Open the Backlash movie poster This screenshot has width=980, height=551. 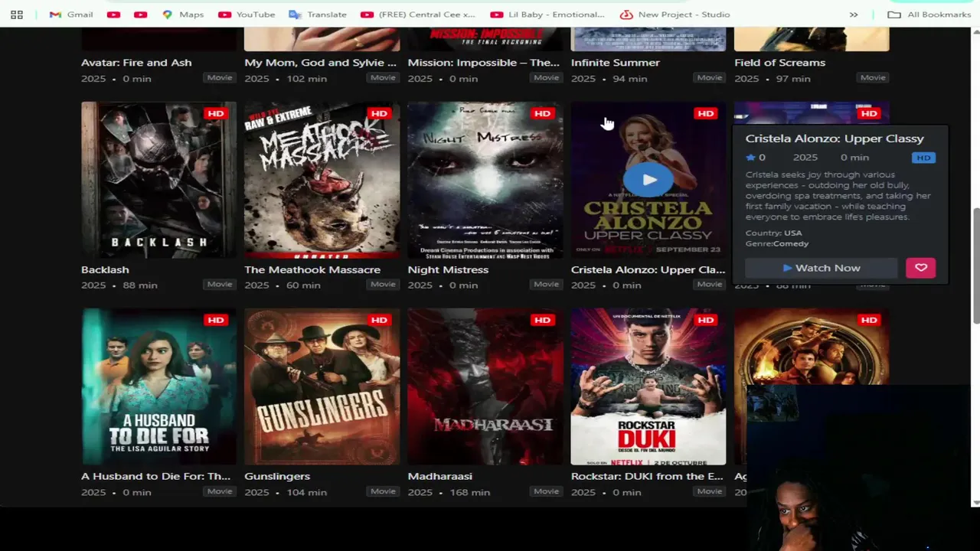159,180
